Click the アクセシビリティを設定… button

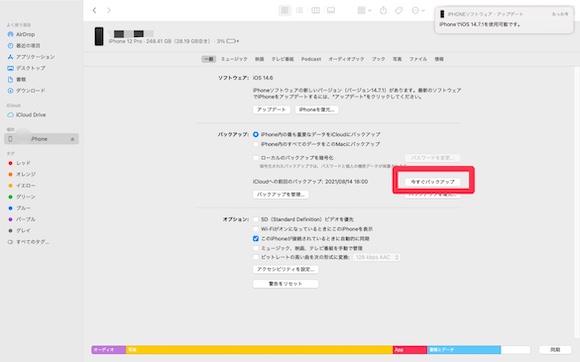pos(286,270)
